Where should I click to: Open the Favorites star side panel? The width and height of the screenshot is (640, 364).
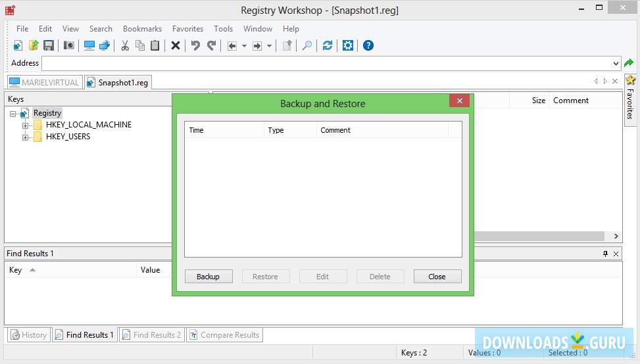(x=631, y=99)
